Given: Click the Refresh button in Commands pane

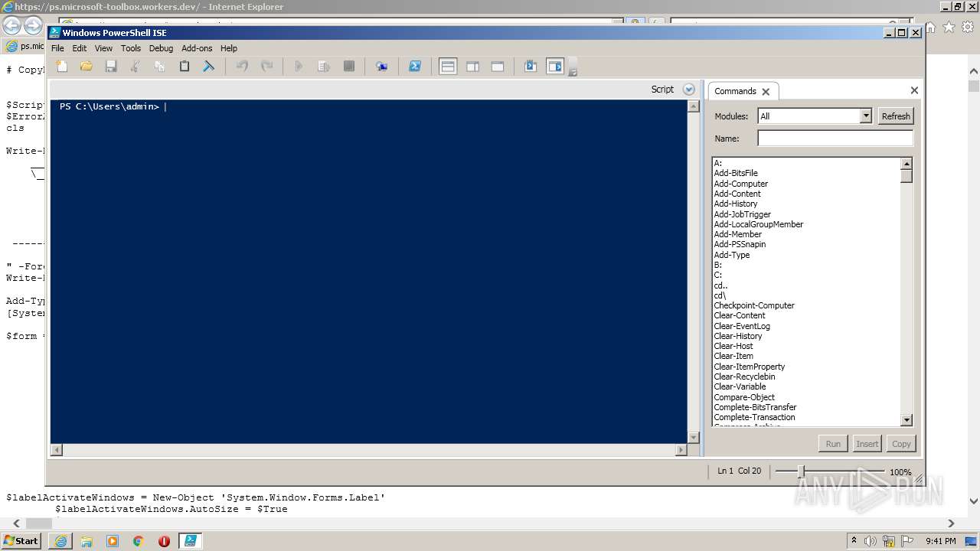Looking at the screenshot, I should tap(896, 116).
